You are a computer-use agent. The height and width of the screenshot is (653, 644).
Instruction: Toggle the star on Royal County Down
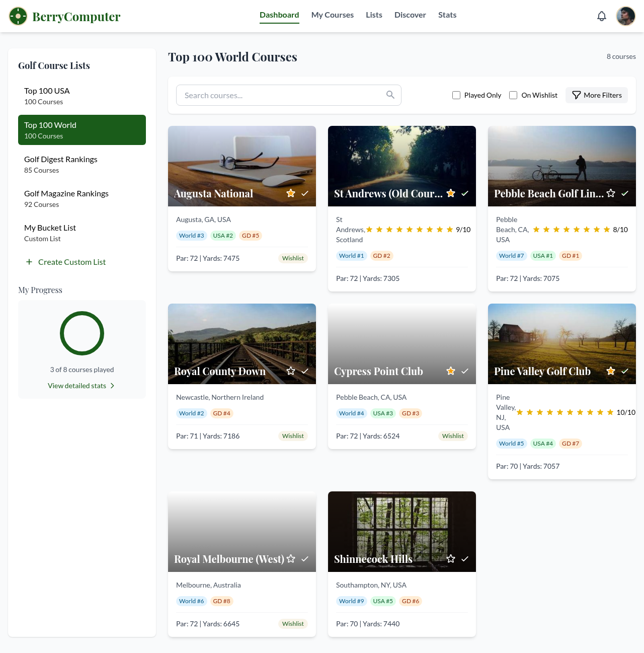tap(291, 371)
